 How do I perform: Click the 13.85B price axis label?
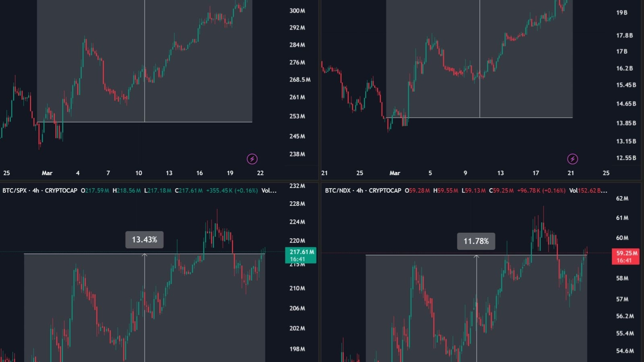[x=626, y=123]
